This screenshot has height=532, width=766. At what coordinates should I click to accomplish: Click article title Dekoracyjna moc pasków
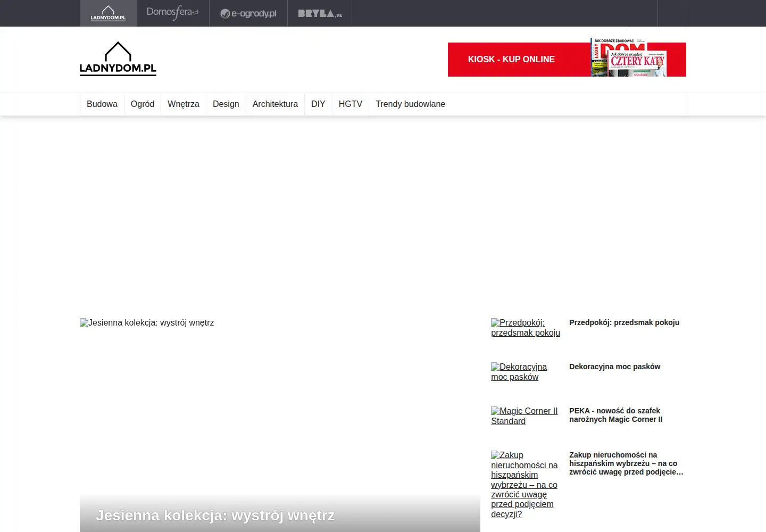(614, 367)
